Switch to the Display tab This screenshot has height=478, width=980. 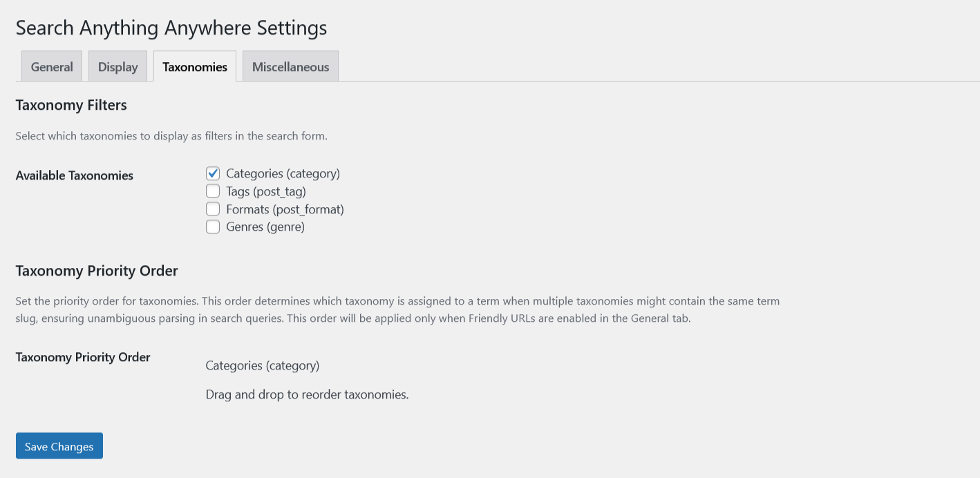tap(117, 67)
